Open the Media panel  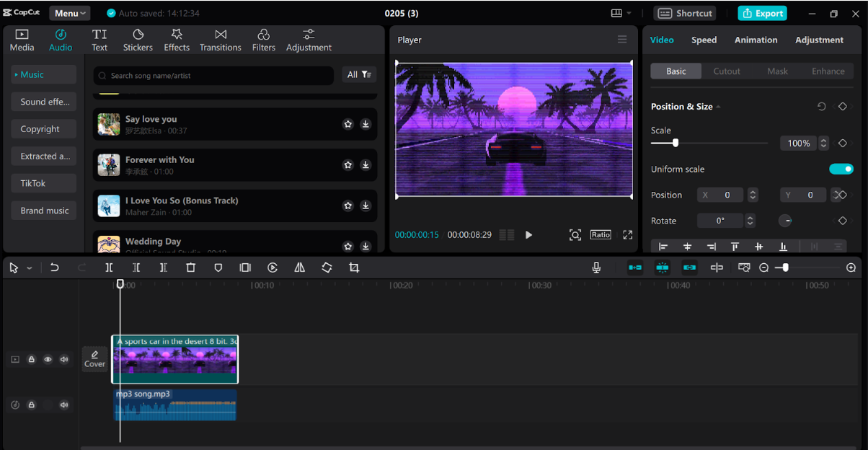point(22,40)
